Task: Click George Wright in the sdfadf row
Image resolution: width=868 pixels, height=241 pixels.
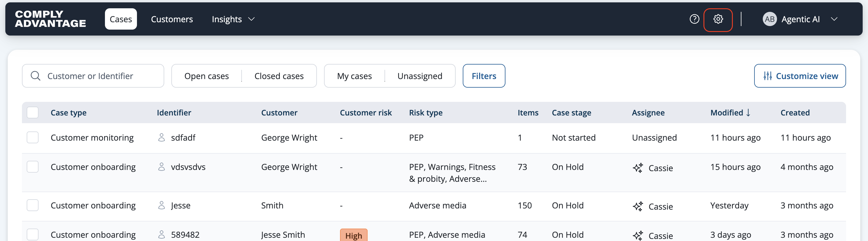Action: coord(289,138)
